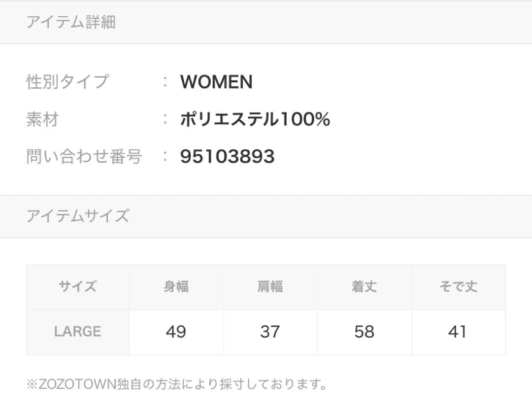
Task: Click the 肩幅 value 37
Action: click(270, 332)
